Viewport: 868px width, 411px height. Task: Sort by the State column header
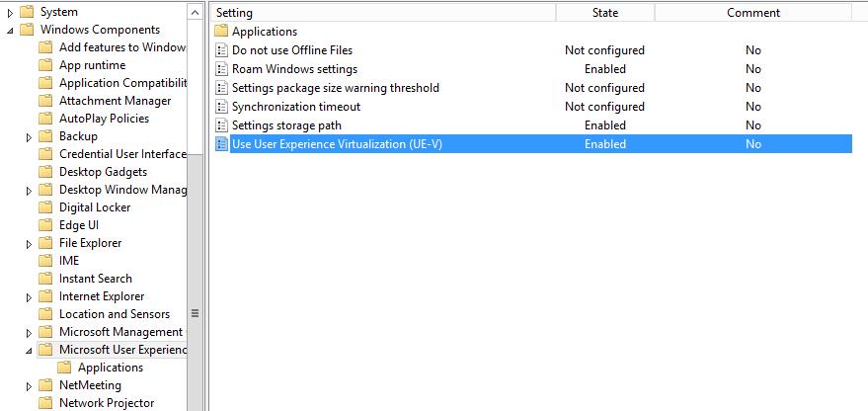pos(604,13)
